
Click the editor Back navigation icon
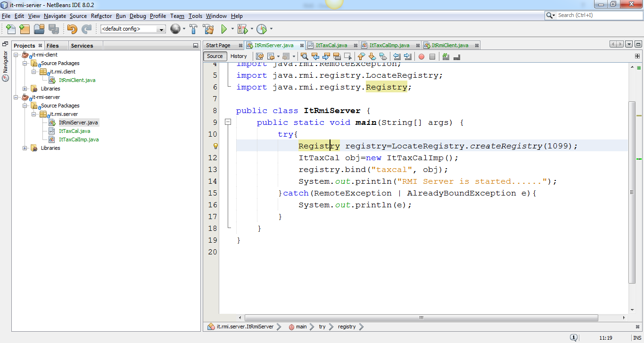click(x=271, y=57)
